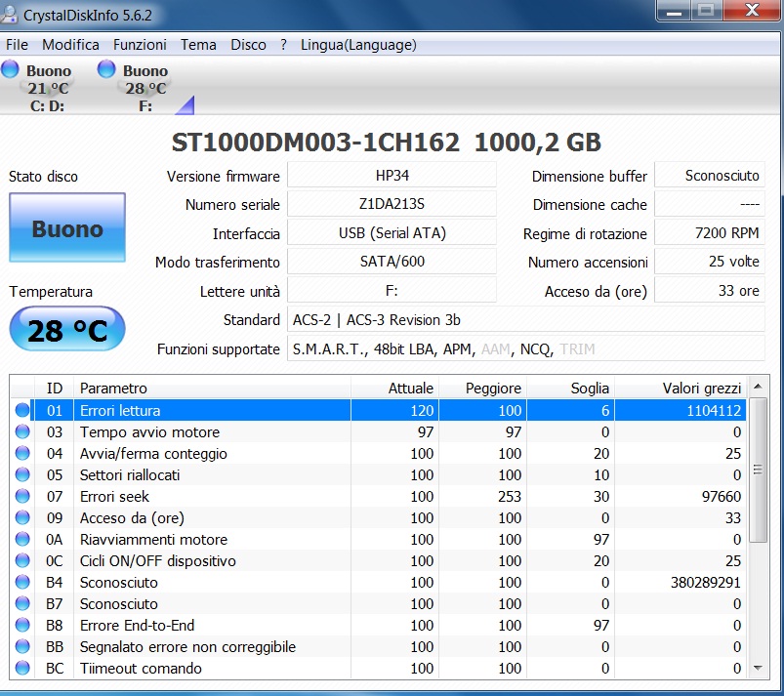Viewport: 784px width, 696px height.
Task: Open the Modifica menu
Action: (x=70, y=45)
